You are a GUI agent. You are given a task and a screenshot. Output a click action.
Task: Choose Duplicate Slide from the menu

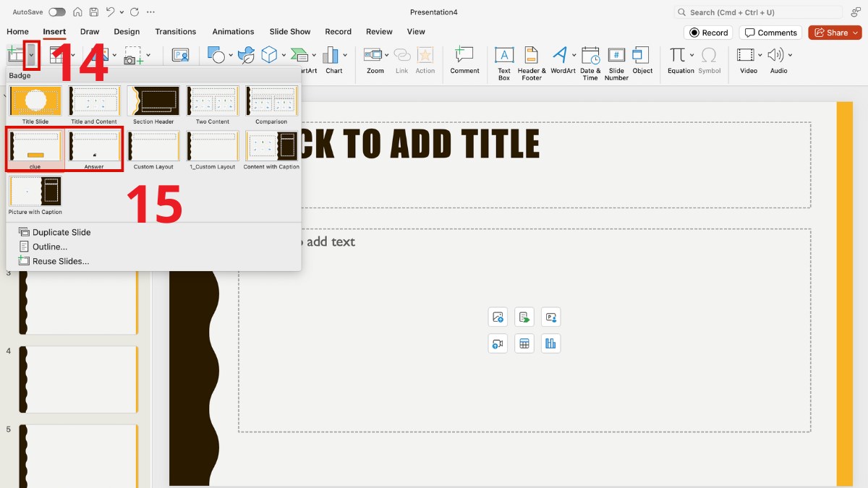(x=61, y=232)
